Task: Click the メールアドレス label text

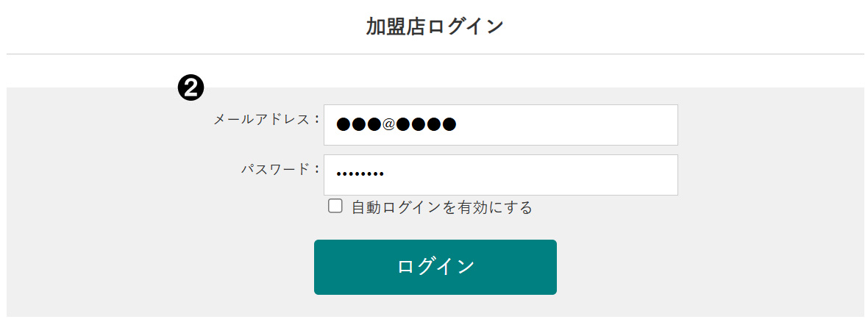Action: (x=261, y=119)
